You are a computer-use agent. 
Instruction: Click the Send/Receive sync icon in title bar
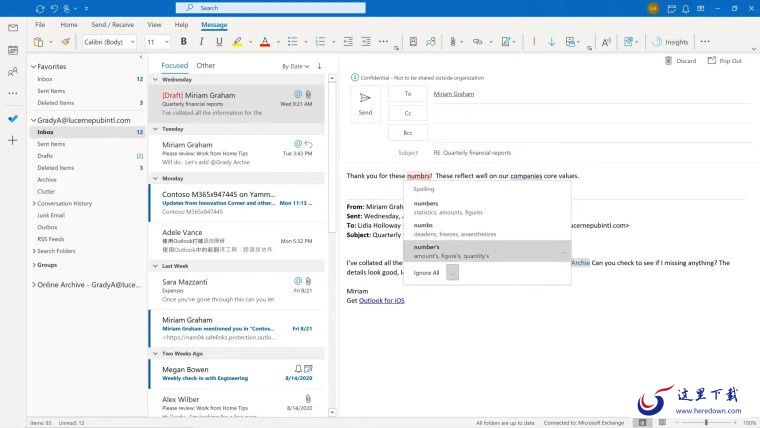pyautogui.click(x=40, y=8)
